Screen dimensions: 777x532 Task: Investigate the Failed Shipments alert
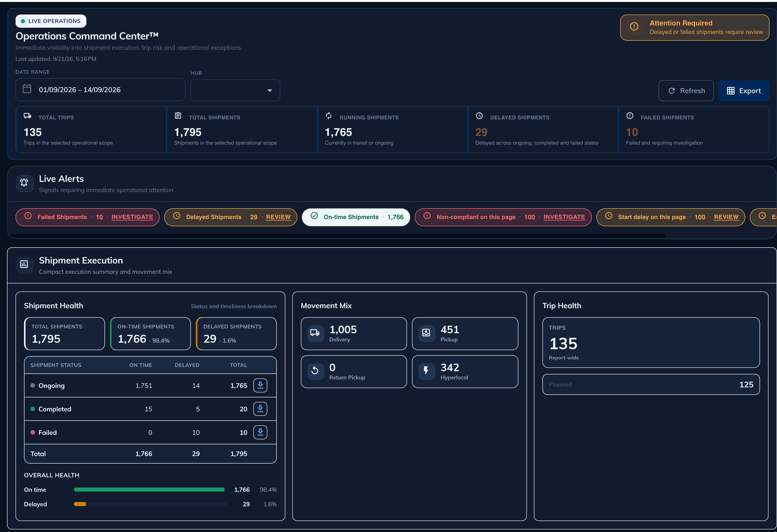pyautogui.click(x=132, y=217)
